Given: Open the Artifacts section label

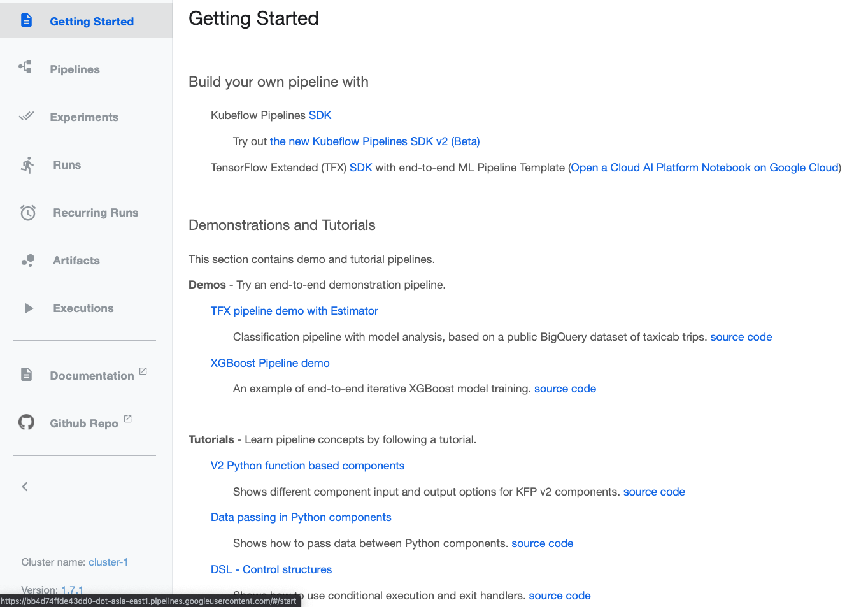Looking at the screenshot, I should [76, 261].
